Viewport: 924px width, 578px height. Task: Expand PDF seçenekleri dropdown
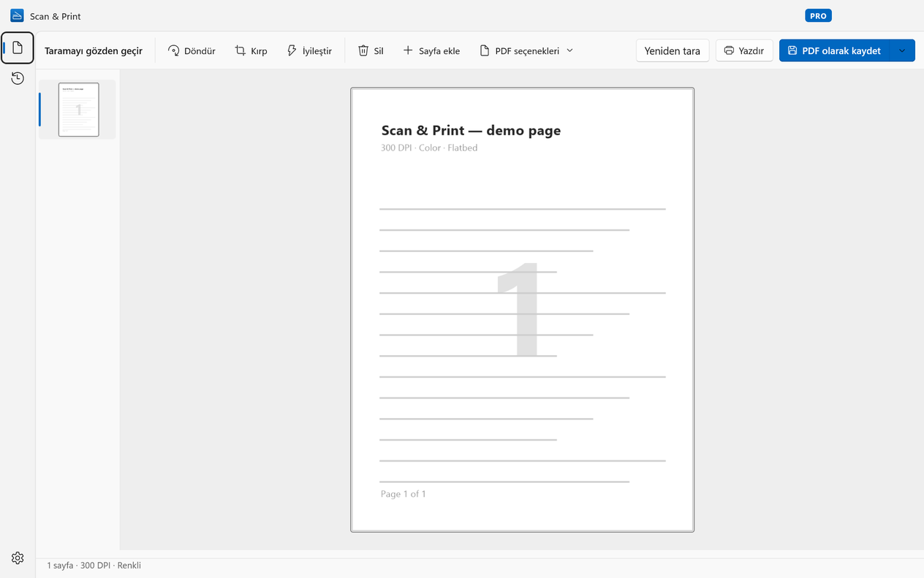(526, 50)
